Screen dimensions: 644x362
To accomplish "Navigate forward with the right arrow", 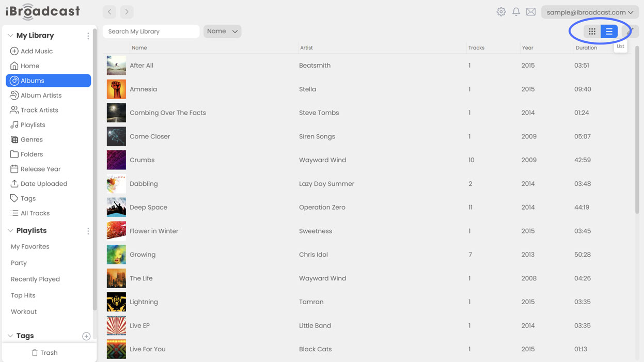I will (127, 12).
